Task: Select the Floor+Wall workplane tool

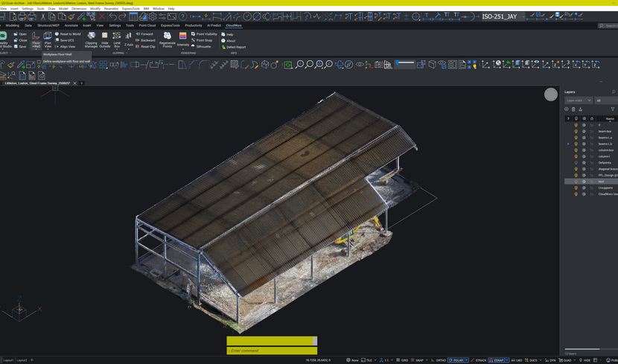Action: pos(36,39)
